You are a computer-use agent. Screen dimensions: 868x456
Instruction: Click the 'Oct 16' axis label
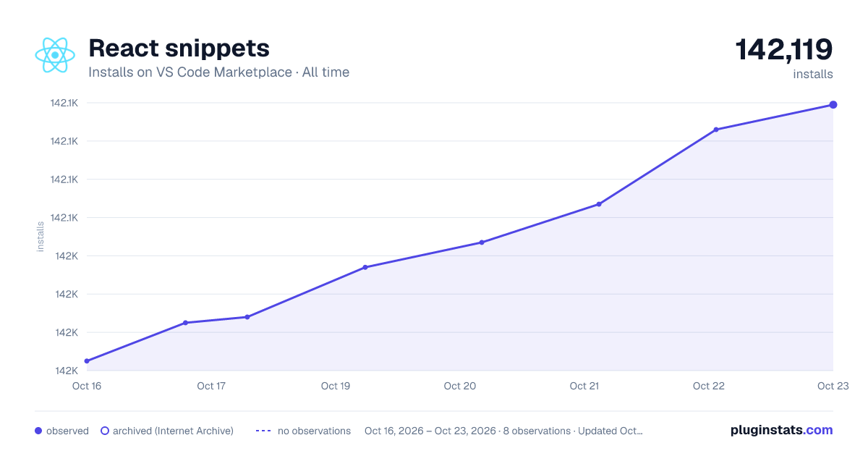pos(87,386)
